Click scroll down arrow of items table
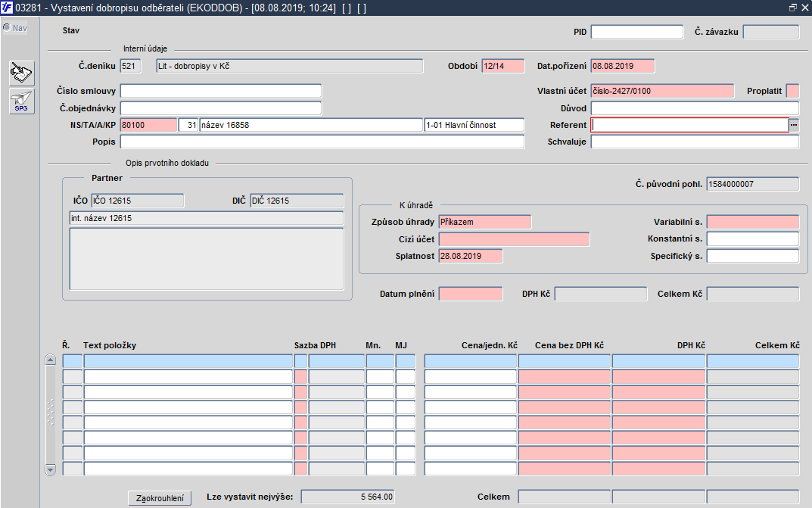 click(50, 470)
